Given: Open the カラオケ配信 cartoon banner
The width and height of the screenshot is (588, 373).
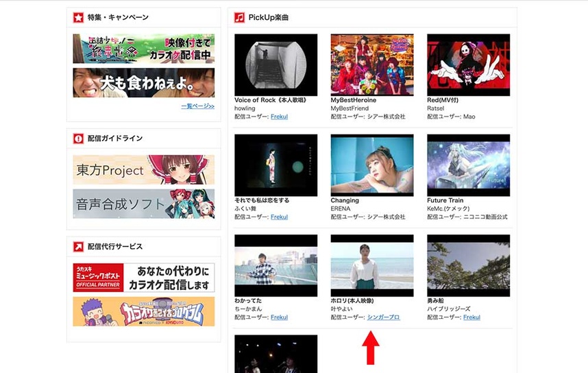Looking at the screenshot, I should tap(143, 311).
